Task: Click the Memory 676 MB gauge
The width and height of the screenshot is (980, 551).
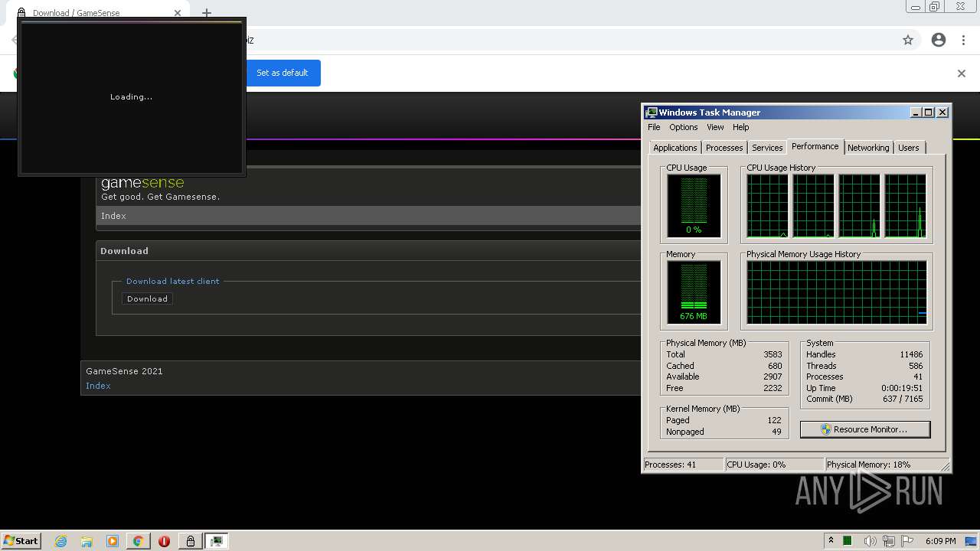Action: coord(694,292)
